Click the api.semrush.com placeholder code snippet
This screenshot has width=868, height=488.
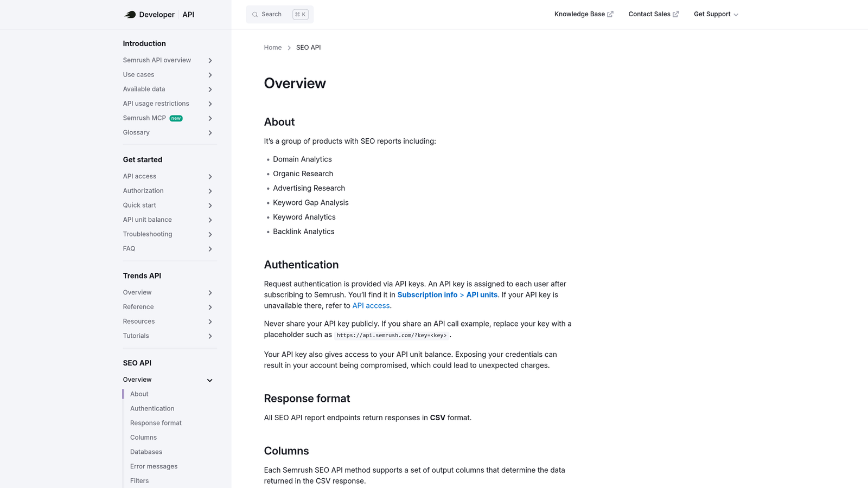tap(392, 335)
